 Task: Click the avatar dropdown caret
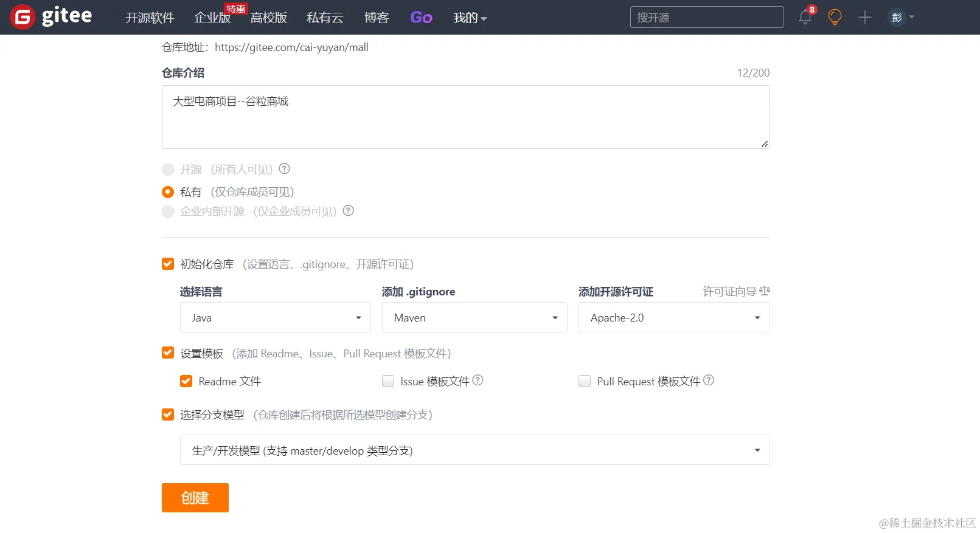[x=912, y=18]
